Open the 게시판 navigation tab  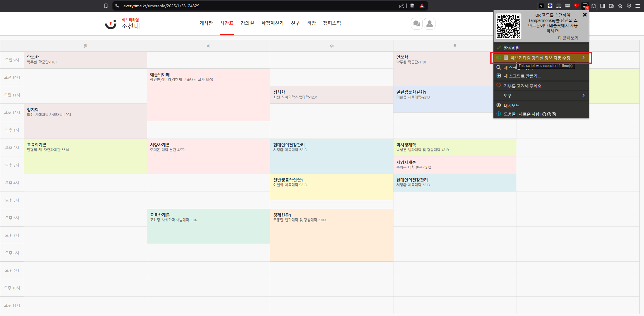click(x=206, y=23)
